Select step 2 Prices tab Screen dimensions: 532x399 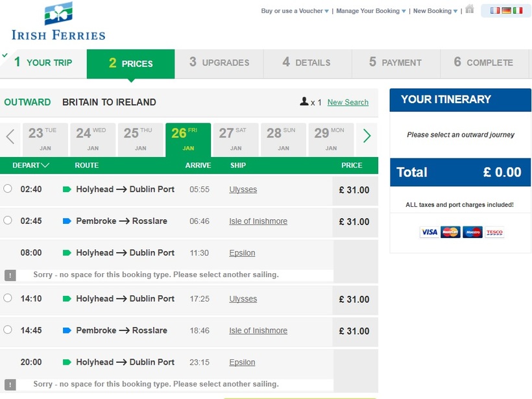tap(131, 64)
